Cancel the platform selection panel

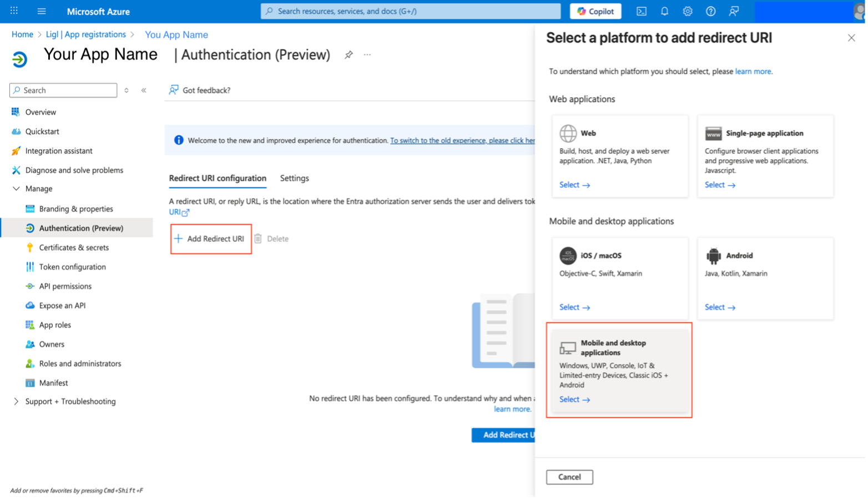[x=569, y=477]
